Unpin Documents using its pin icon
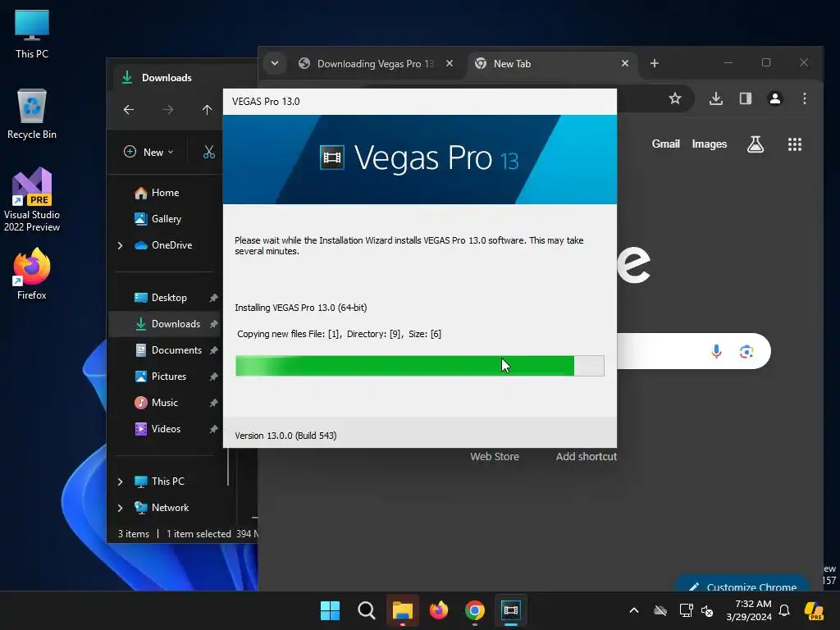The image size is (840, 630). click(x=213, y=350)
